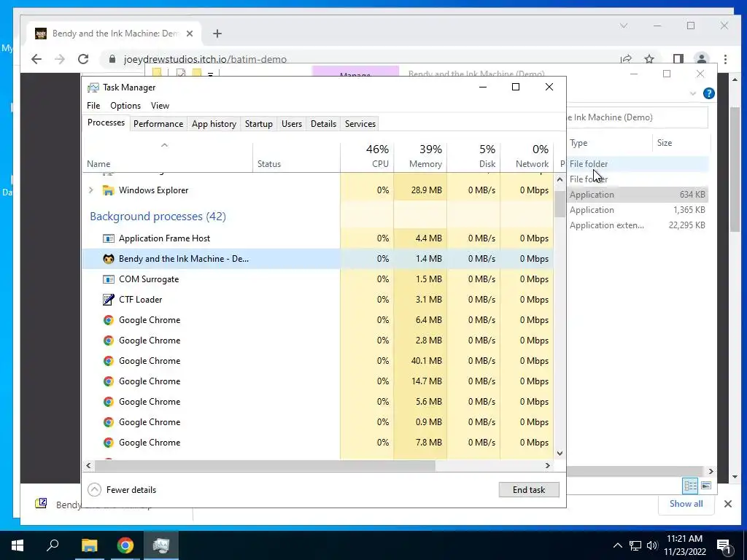Click the Chrome icon beside 40.1 MB
The width and height of the screenshot is (747, 560).
[109, 361]
